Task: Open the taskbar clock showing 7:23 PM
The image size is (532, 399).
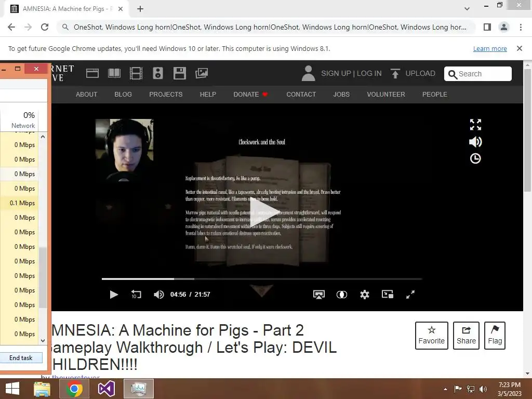Action: coord(509,389)
